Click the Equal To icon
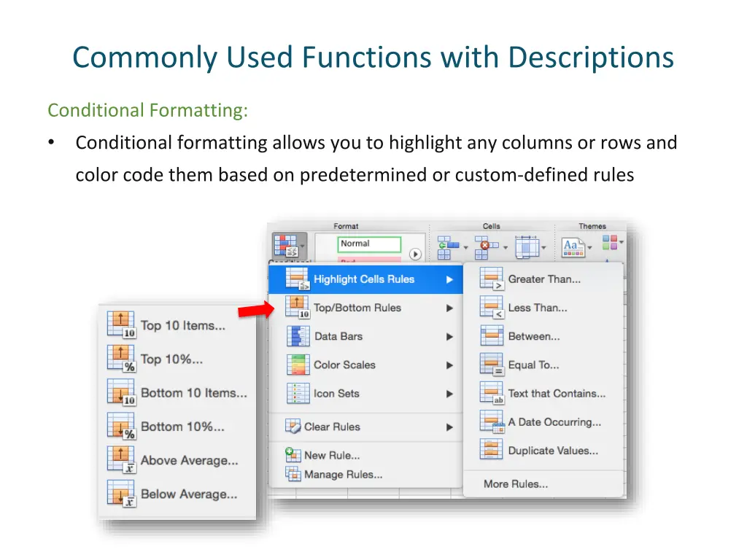Screen dimensions: 747x560 pyautogui.click(x=492, y=365)
